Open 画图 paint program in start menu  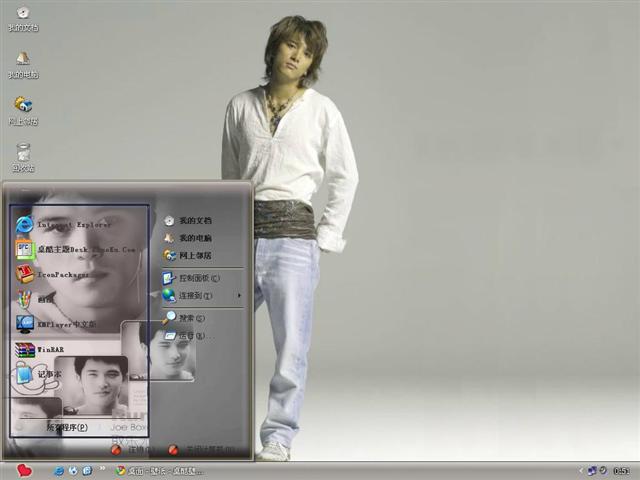tap(35, 299)
